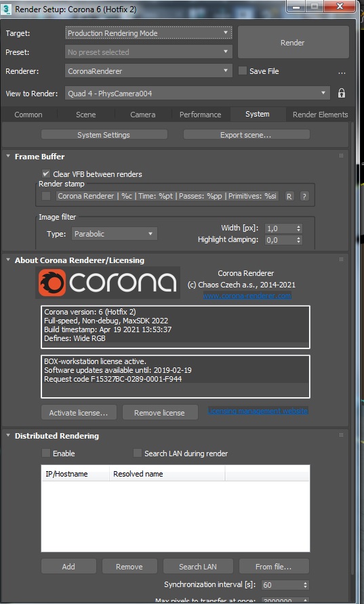Click the Width [px] spinner arrows
Screen dimensions: 364x604
click(x=298, y=228)
